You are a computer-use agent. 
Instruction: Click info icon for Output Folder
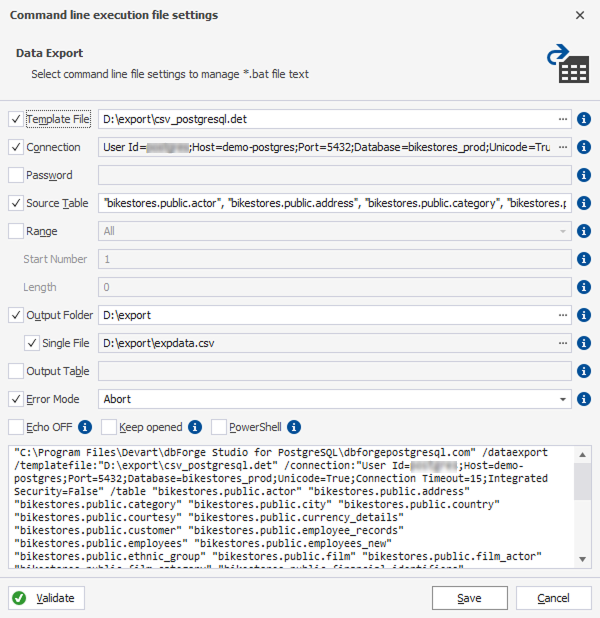pyautogui.click(x=583, y=315)
